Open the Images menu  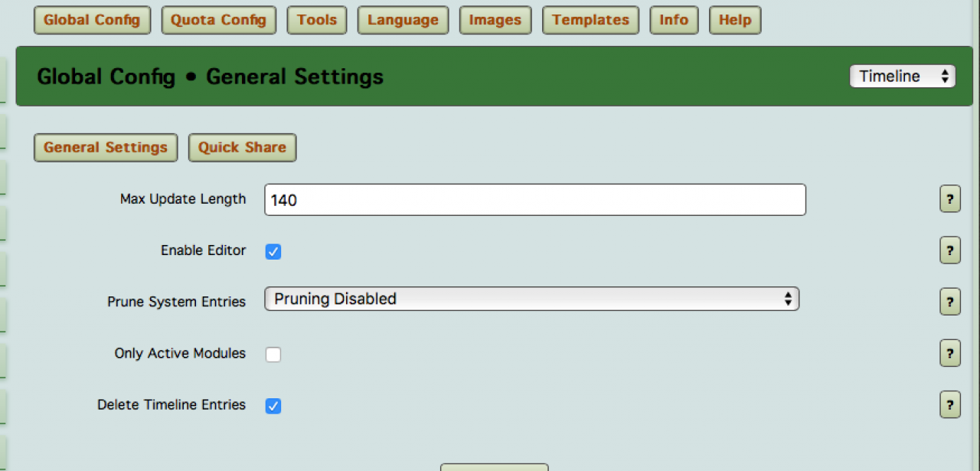click(495, 20)
